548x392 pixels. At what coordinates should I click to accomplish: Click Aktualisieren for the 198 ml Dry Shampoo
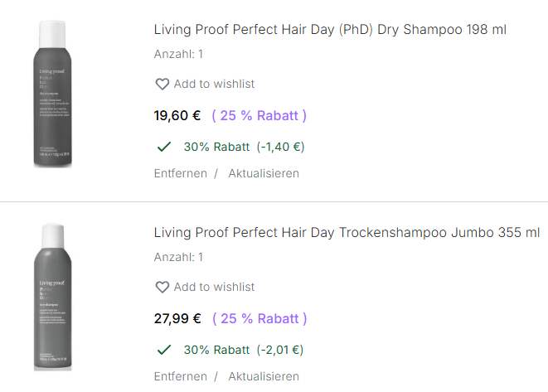[x=264, y=173]
